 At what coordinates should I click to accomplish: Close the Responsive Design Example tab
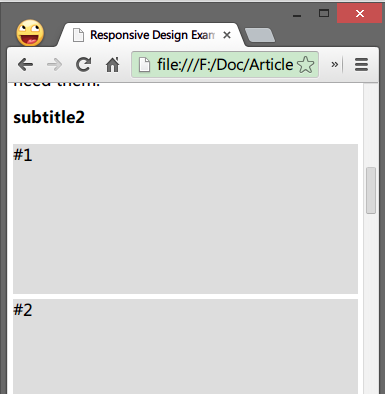227,35
